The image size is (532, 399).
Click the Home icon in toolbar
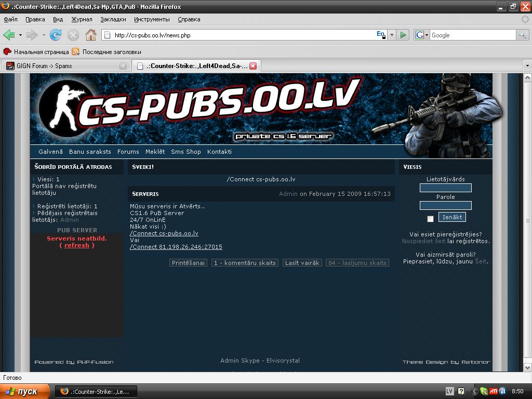pyautogui.click(x=90, y=35)
